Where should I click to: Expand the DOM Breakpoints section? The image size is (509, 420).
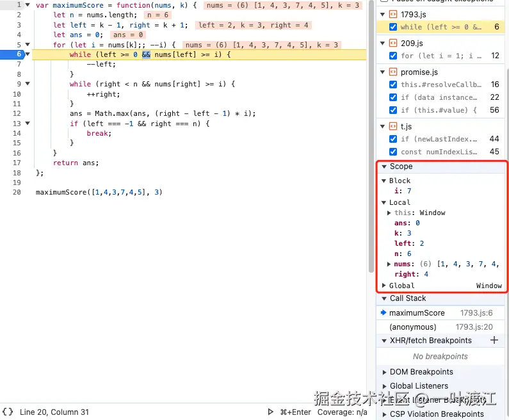pos(384,372)
